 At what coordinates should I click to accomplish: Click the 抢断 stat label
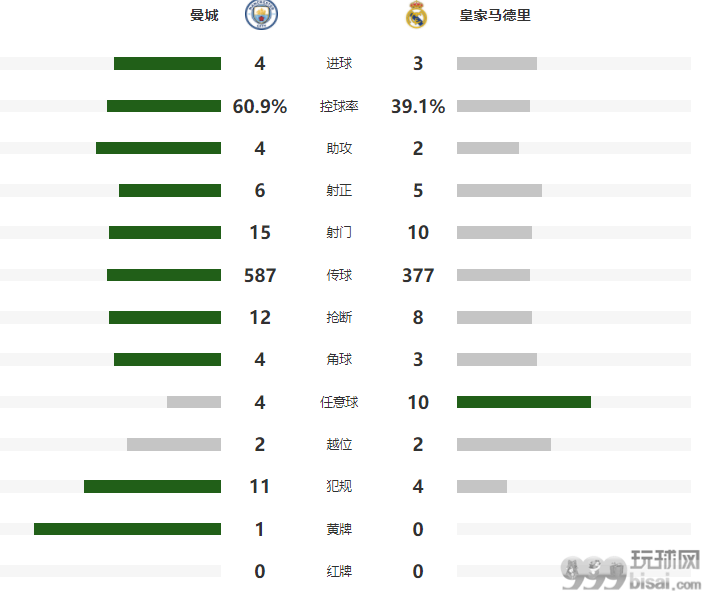coord(339,317)
